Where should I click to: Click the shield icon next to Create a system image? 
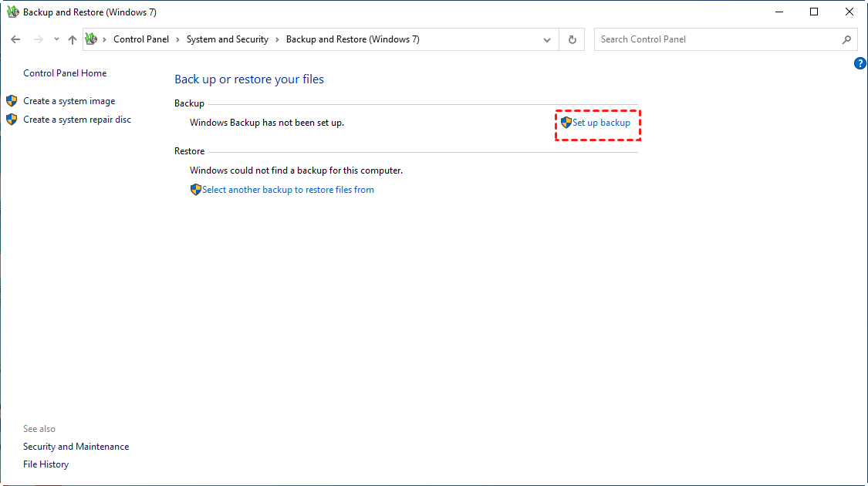coord(12,100)
